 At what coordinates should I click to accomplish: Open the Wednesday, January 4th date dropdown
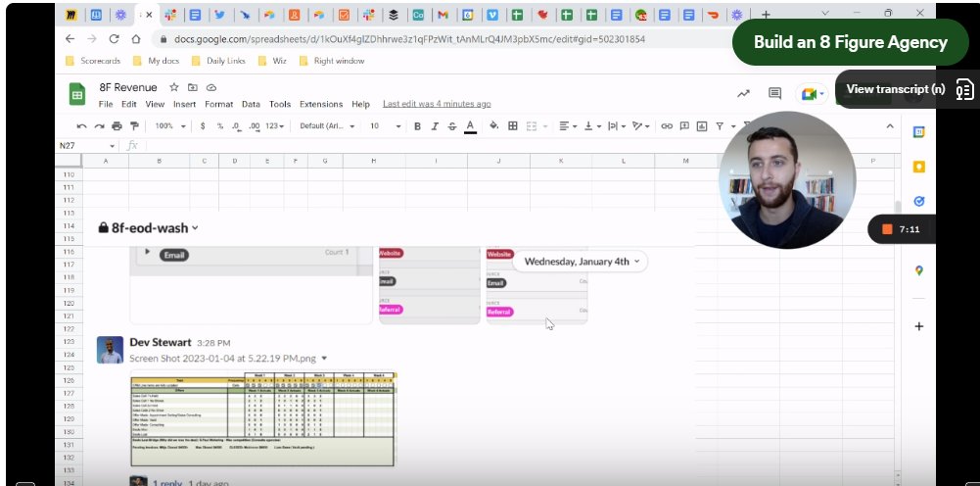[582, 262]
